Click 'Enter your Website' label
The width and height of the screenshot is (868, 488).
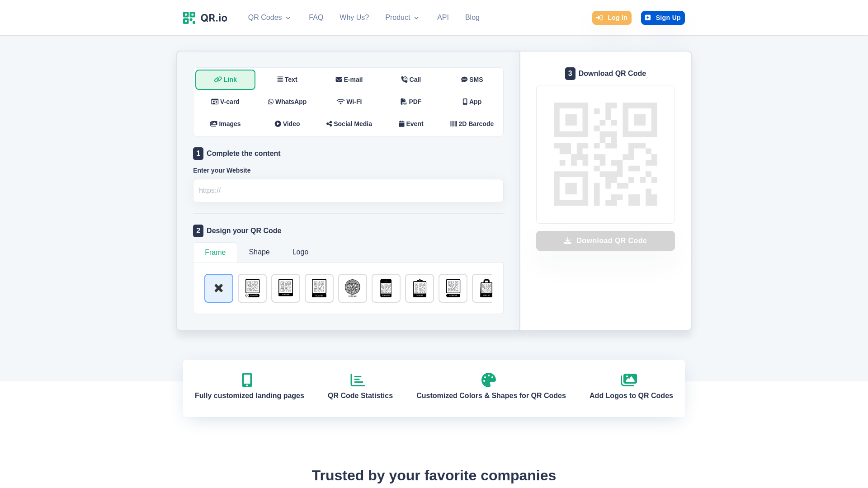(x=222, y=170)
